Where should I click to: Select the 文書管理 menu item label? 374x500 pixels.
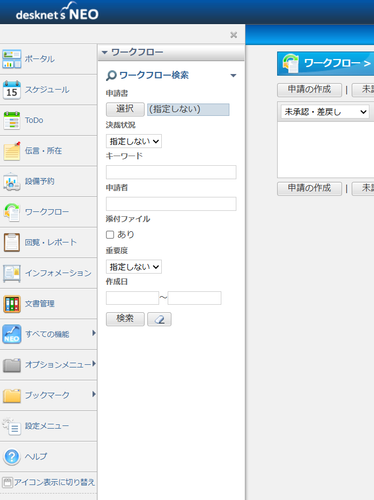[x=39, y=304]
